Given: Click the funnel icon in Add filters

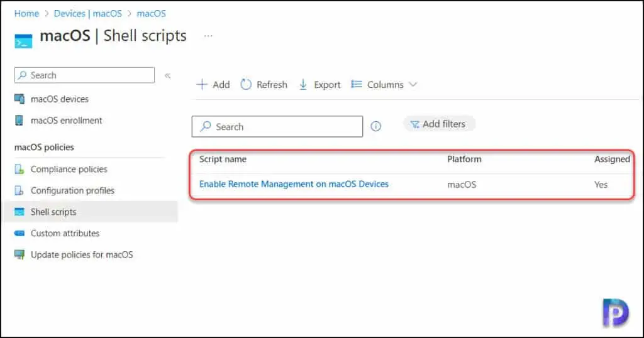Looking at the screenshot, I should pyautogui.click(x=415, y=124).
